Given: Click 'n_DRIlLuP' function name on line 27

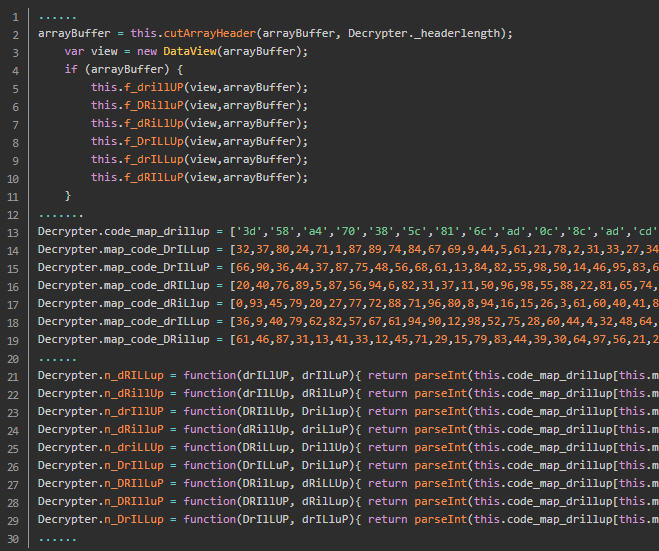Looking at the screenshot, I should [x=134, y=483].
